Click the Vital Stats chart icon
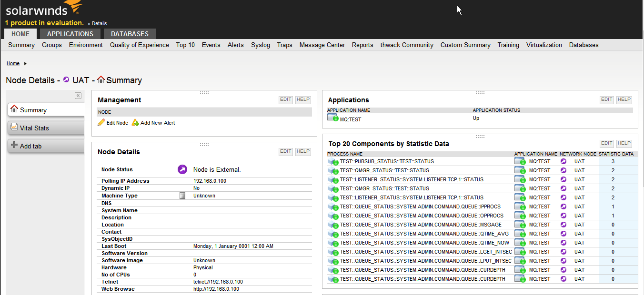644x295 pixels. [14, 128]
